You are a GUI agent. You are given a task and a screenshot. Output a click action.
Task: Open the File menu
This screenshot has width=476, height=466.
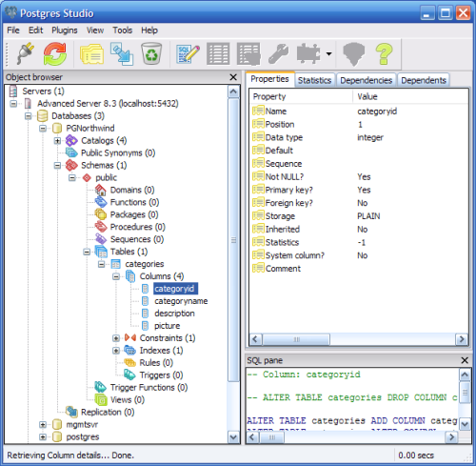pos(13,30)
